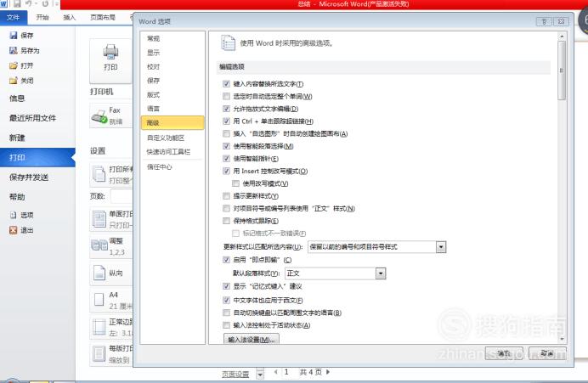Go to next page with right arrow
Viewport: 588px width, 383px height.
(328, 372)
